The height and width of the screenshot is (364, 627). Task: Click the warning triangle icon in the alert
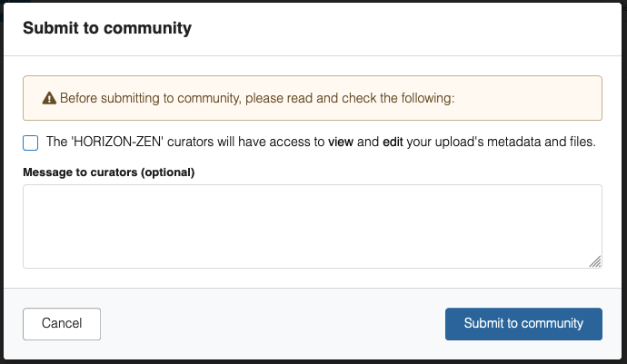pos(49,98)
